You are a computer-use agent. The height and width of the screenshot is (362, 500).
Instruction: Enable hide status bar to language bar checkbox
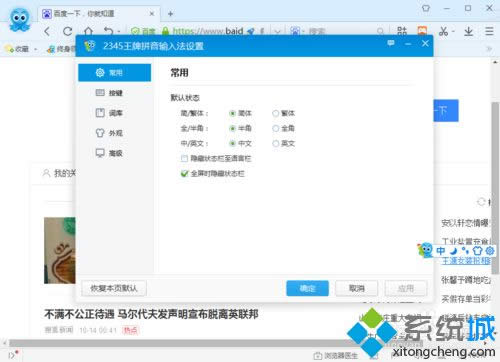click(x=184, y=159)
